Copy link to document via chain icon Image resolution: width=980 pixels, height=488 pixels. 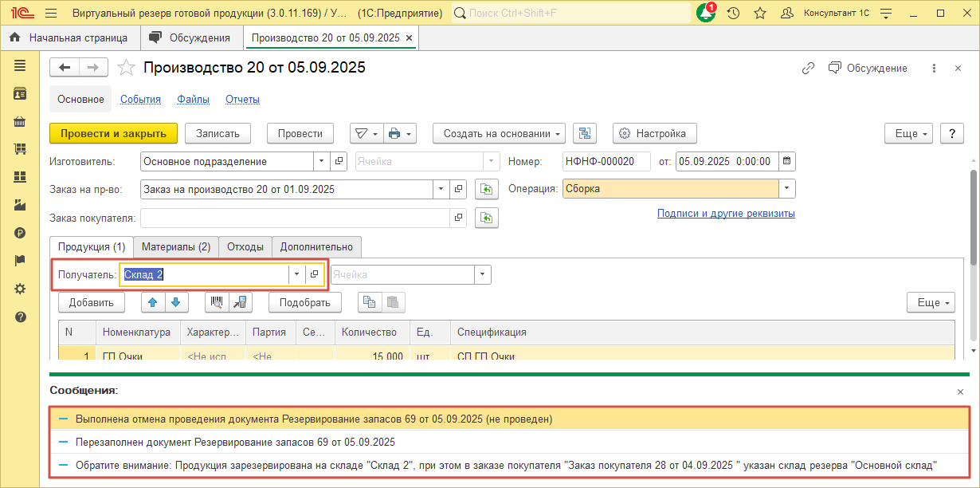tap(808, 69)
